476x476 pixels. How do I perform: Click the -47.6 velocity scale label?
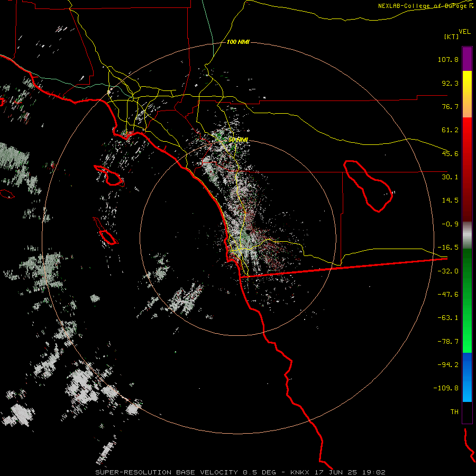pos(448,294)
